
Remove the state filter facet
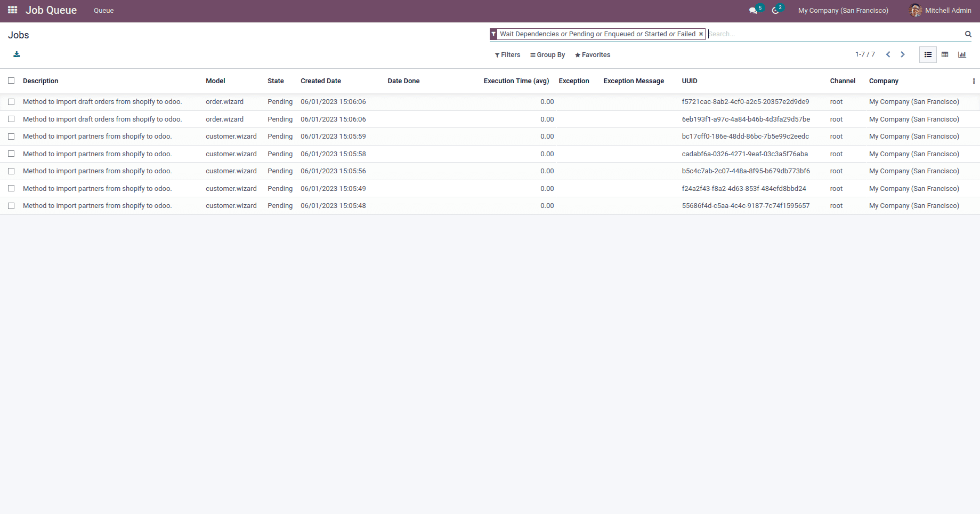(701, 34)
